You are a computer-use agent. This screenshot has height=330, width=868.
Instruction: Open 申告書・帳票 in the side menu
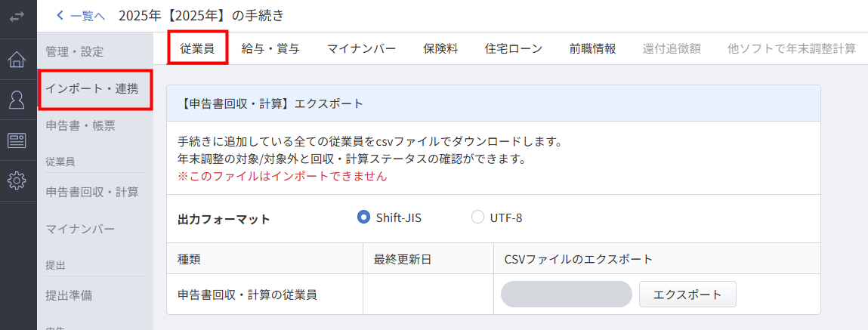pos(80,125)
